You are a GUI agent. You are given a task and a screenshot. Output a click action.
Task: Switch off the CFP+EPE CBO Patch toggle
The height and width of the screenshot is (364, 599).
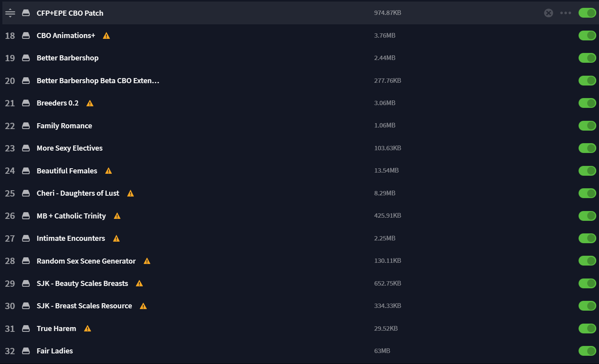point(587,13)
